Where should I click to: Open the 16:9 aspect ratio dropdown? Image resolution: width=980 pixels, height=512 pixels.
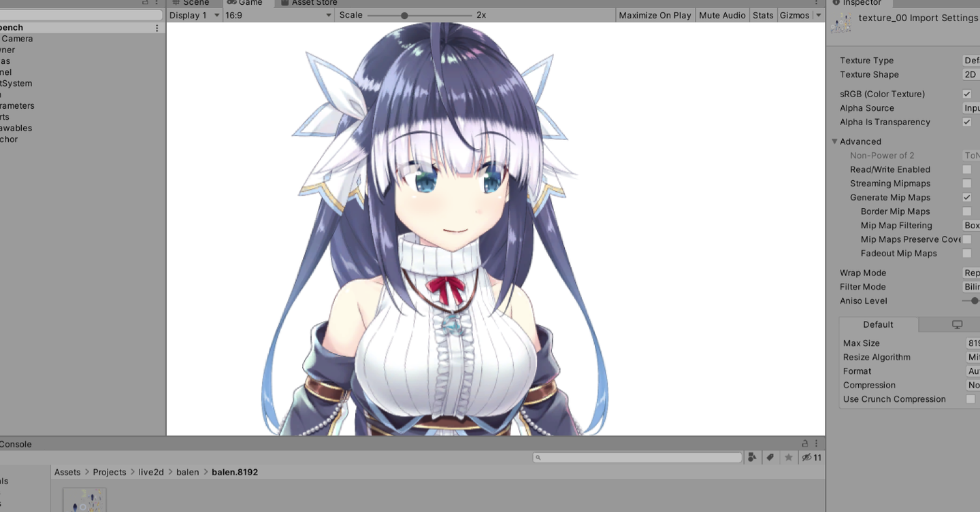278,15
